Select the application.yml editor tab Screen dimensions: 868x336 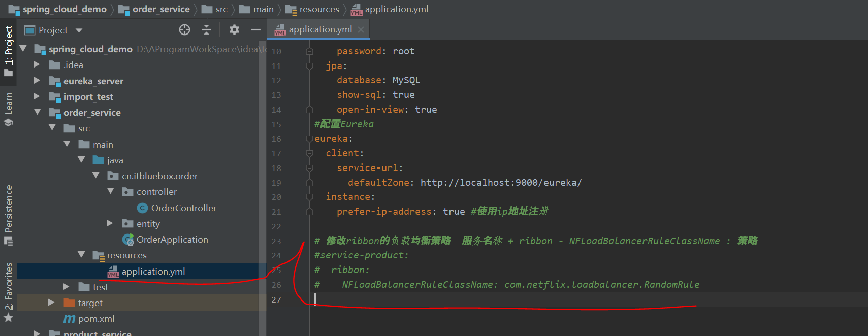pyautogui.click(x=319, y=29)
